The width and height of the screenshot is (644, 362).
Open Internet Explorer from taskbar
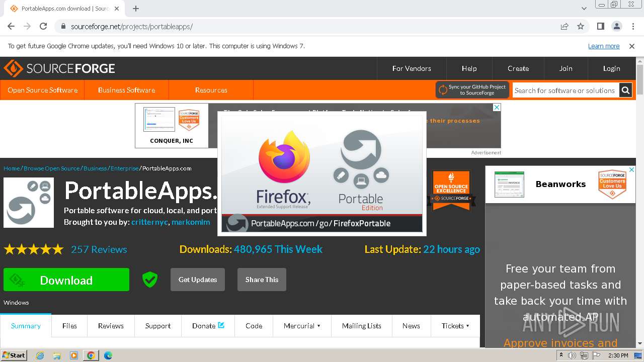pyautogui.click(x=40, y=355)
